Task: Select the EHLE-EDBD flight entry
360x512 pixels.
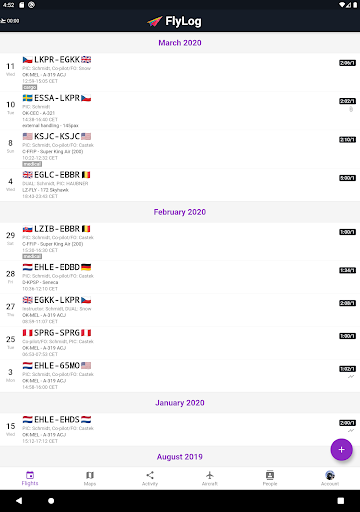Action: click(x=180, y=277)
